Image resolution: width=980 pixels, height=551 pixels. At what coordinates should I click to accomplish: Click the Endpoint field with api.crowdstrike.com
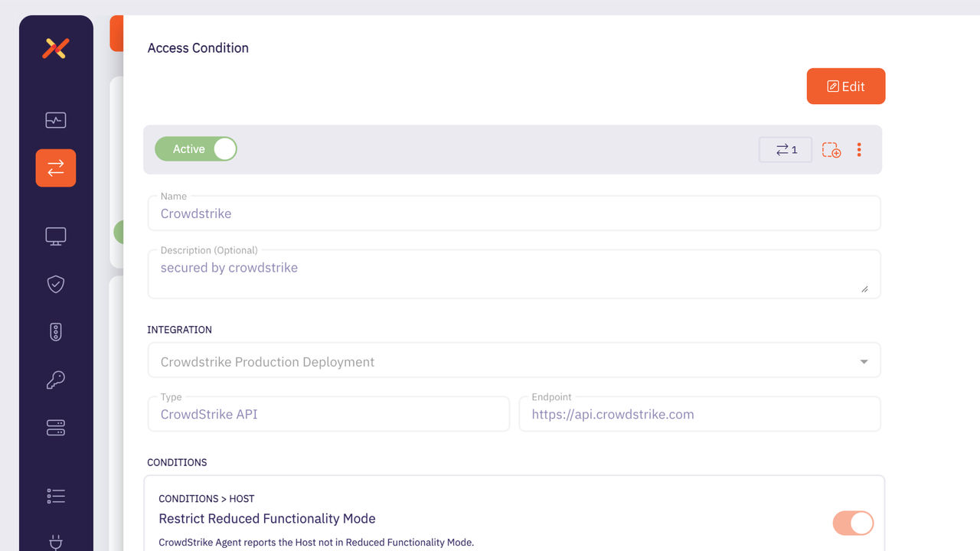tap(700, 414)
